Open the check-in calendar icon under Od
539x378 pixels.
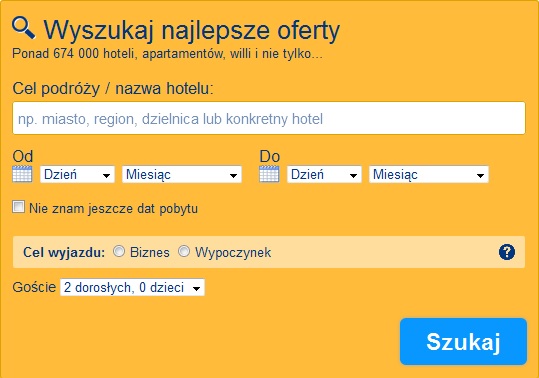point(22,174)
